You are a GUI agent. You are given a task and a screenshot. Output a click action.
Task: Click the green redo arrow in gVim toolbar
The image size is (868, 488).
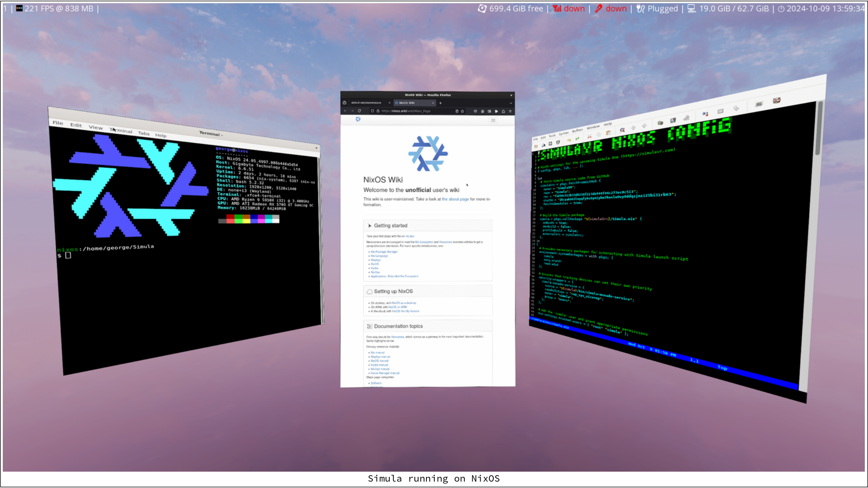click(x=577, y=138)
